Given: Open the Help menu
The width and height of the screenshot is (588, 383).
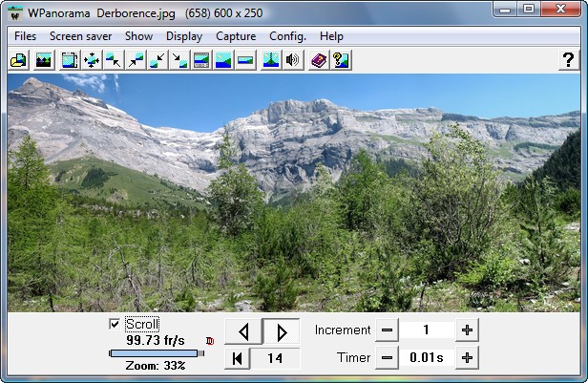Looking at the screenshot, I should click(x=331, y=36).
